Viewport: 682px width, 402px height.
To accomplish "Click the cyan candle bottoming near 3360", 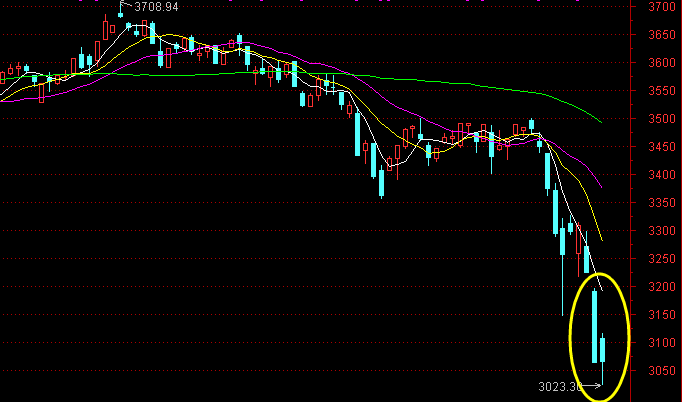I will 381,183.
